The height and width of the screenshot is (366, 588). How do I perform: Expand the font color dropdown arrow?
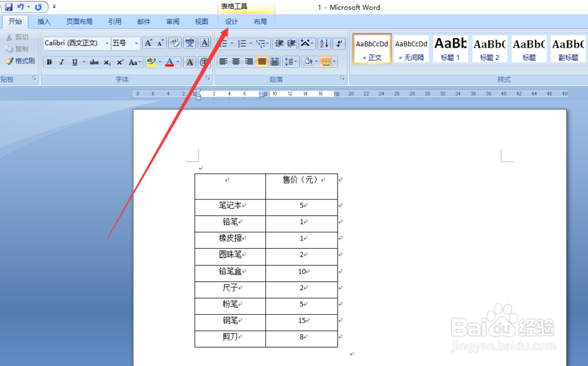(x=176, y=61)
